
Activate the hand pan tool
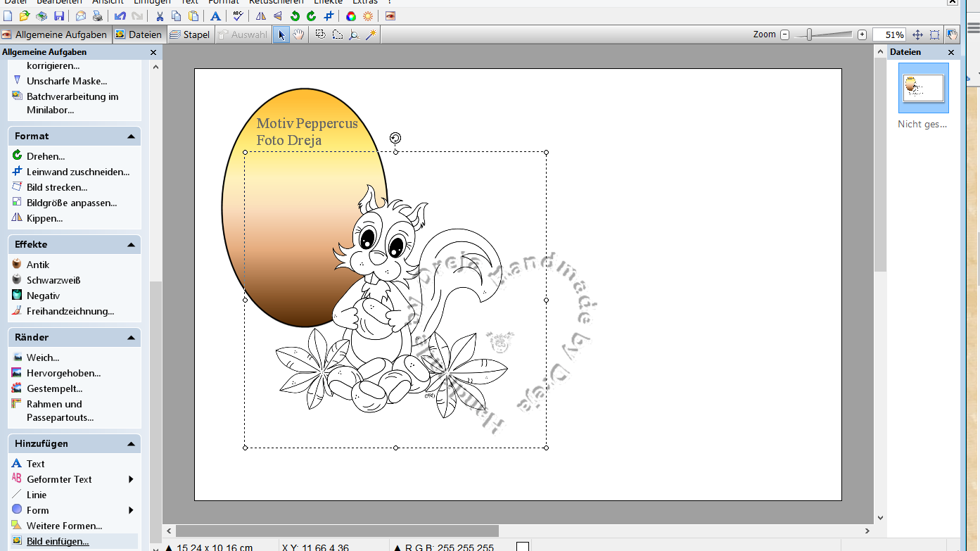pos(298,34)
